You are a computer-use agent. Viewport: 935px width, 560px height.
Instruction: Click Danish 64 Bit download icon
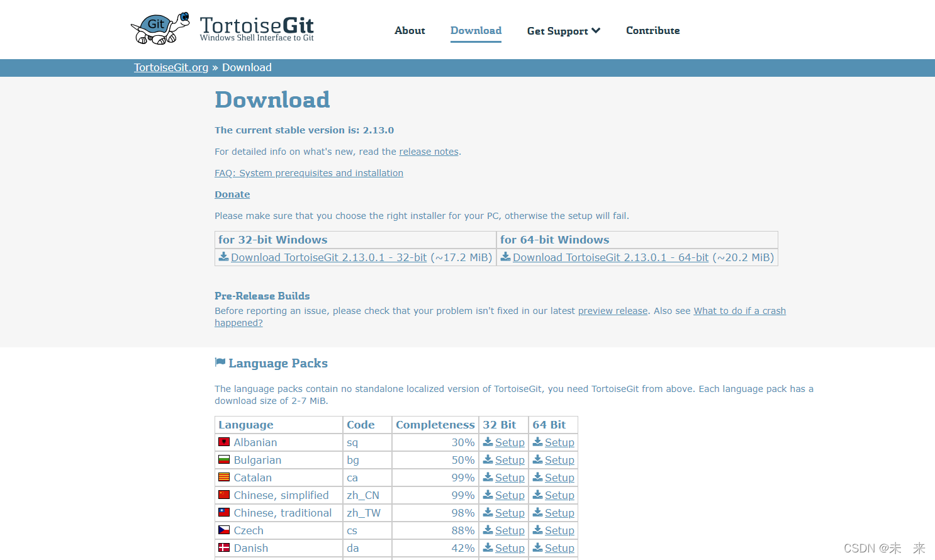coord(537,547)
